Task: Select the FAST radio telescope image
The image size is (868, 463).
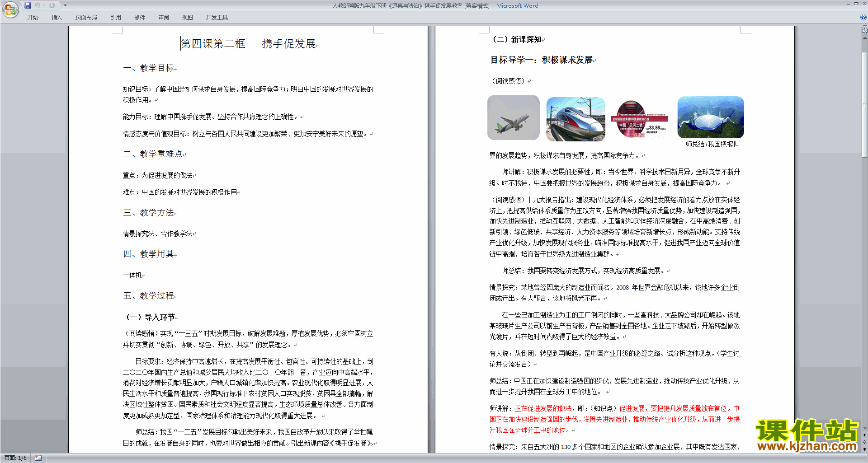Action: pyautogui.click(x=710, y=117)
